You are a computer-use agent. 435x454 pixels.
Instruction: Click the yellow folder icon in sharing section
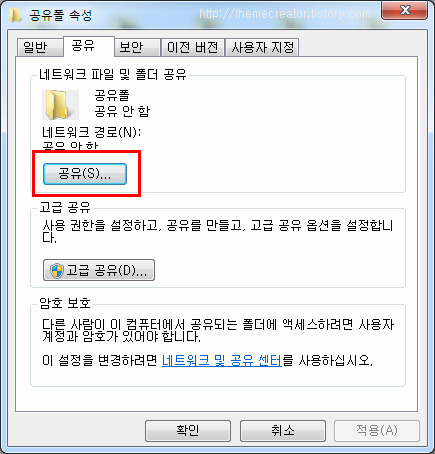pos(60,105)
